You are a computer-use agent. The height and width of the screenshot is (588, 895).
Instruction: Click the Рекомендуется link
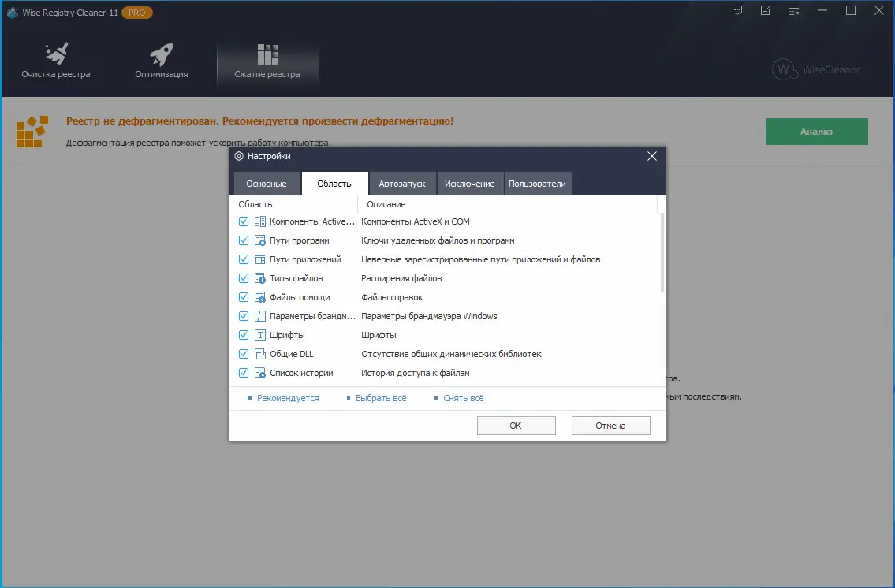click(x=288, y=398)
